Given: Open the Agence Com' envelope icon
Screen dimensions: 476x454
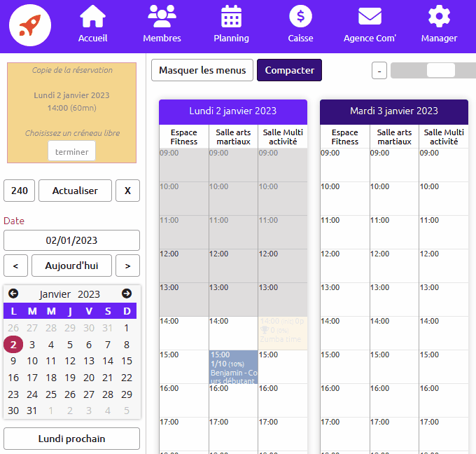Looking at the screenshot, I should (x=370, y=16).
